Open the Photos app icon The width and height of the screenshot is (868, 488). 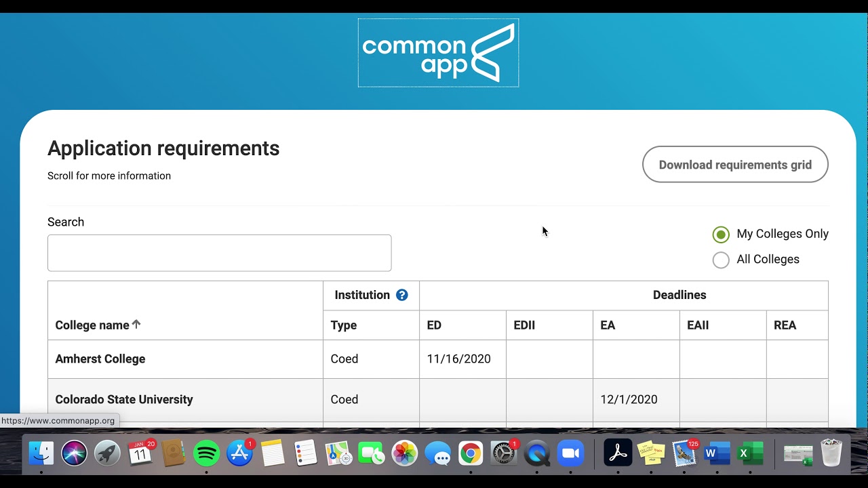coord(405,453)
